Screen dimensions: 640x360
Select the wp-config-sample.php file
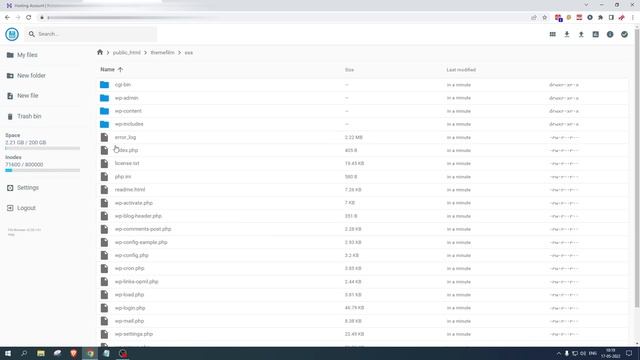point(362,242)
